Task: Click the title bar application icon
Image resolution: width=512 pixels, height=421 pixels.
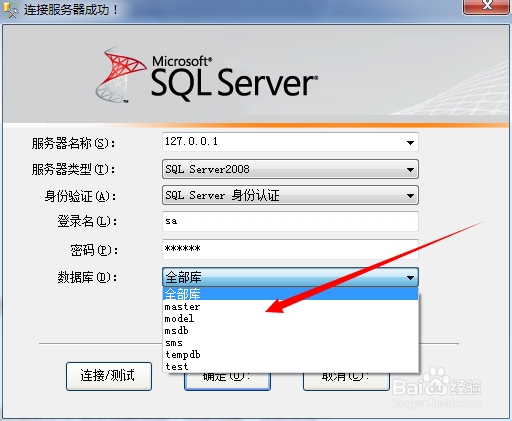Action: coord(10,10)
